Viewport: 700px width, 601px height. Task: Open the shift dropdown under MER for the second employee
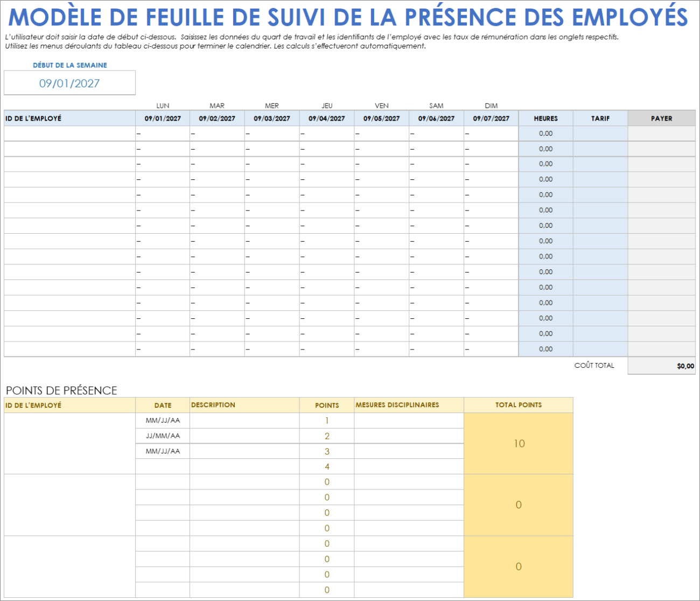point(272,149)
